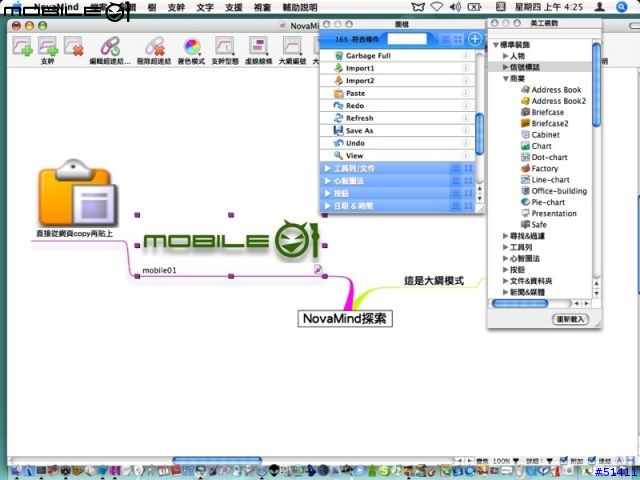Click the hyperlink icon on mobile01 branch

click(318, 269)
